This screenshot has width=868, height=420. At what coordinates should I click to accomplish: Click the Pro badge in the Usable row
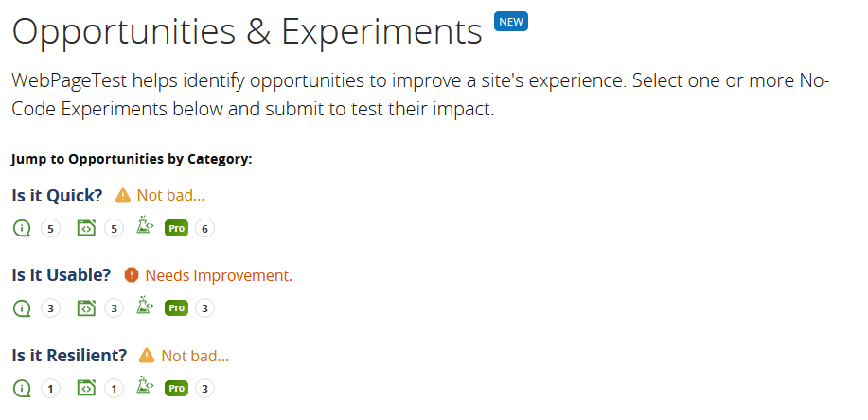[x=177, y=308]
